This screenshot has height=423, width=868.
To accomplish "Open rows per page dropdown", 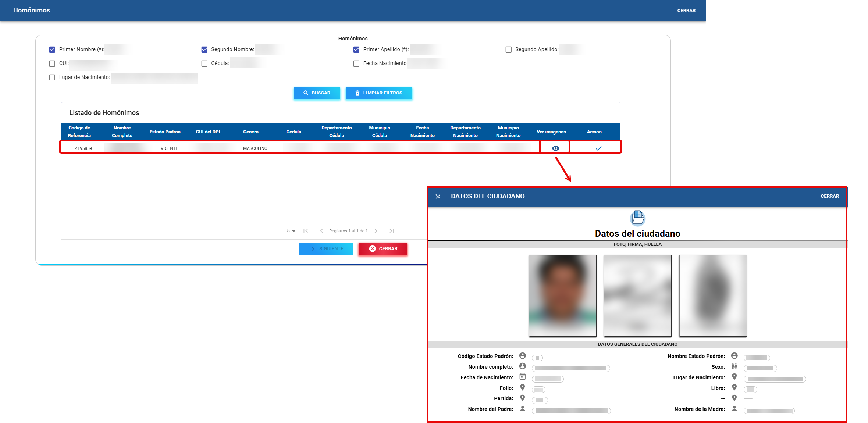I will point(291,231).
